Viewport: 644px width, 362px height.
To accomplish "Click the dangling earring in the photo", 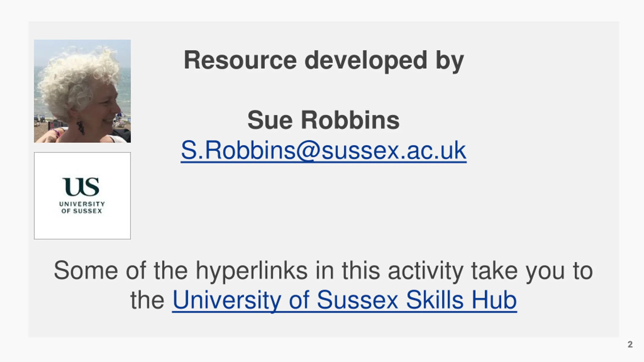I will tap(80, 126).
